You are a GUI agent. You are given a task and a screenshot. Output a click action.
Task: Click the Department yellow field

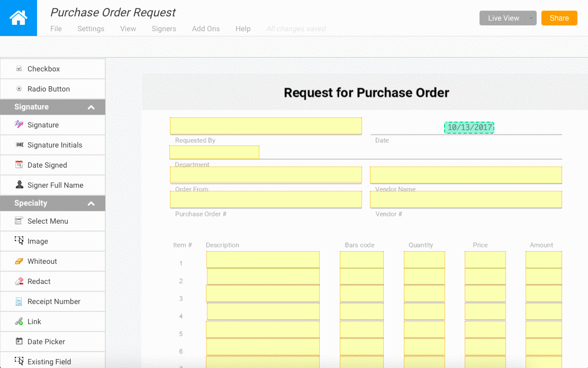tap(214, 152)
